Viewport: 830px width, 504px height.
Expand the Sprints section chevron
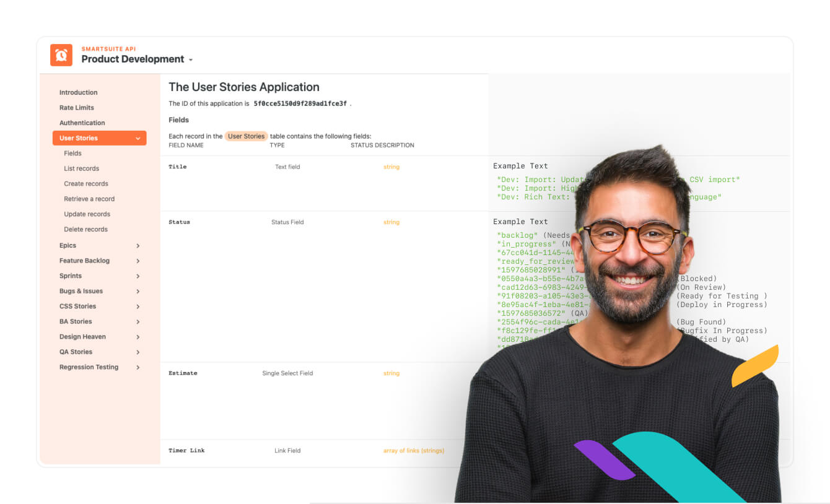click(138, 276)
